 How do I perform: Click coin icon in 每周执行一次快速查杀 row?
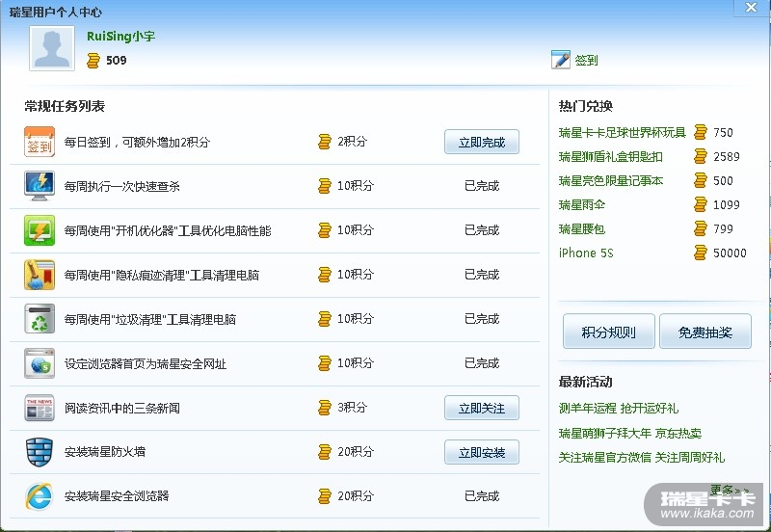pos(325,186)
